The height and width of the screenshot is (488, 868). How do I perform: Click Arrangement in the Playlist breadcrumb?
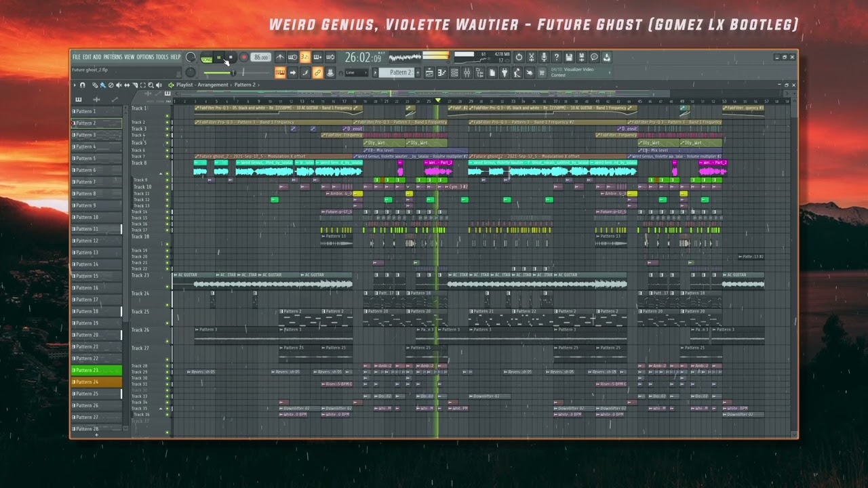click(x=213, y=85)
